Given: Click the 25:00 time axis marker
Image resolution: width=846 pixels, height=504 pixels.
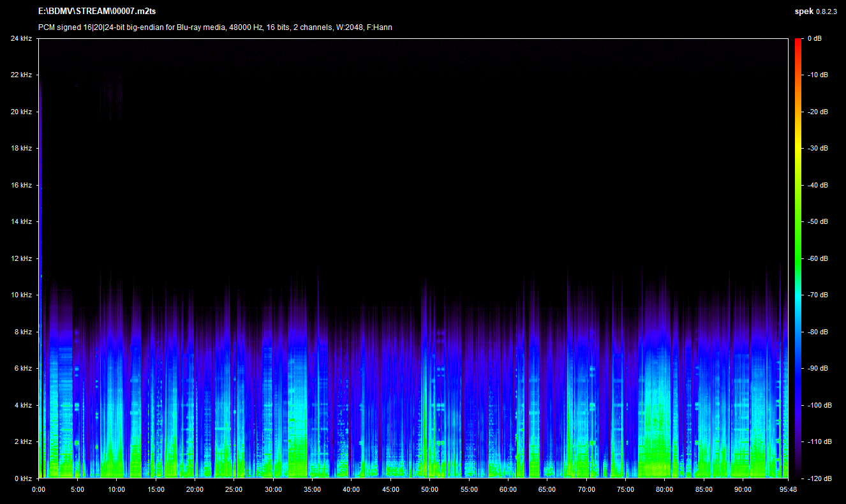Looking at the screenshot, I should (x=234, y=489).
